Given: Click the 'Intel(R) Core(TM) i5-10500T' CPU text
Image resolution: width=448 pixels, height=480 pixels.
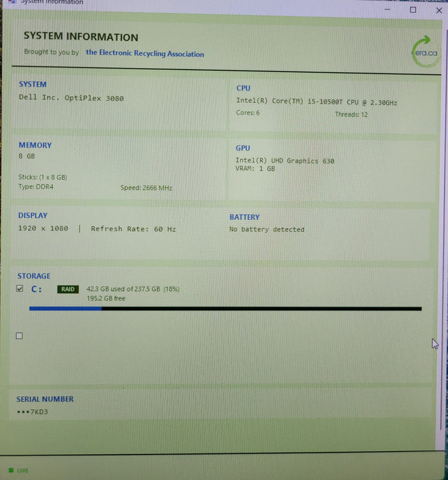Looking at the screenshot, I should (x=317, y=101).
